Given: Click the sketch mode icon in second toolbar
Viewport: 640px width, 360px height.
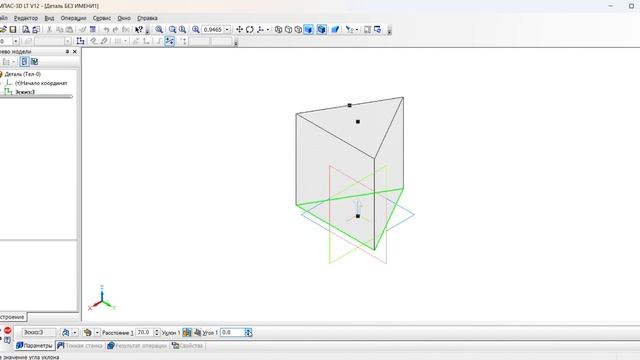Looking at the screenshot, I should 80,41.
